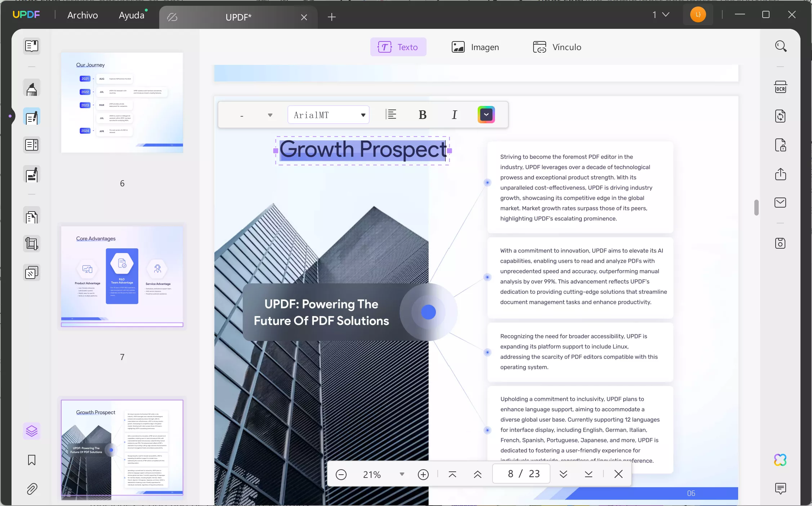Open the Convert PDF icon
The image size is (812, 506).
[x=781, y=116]
